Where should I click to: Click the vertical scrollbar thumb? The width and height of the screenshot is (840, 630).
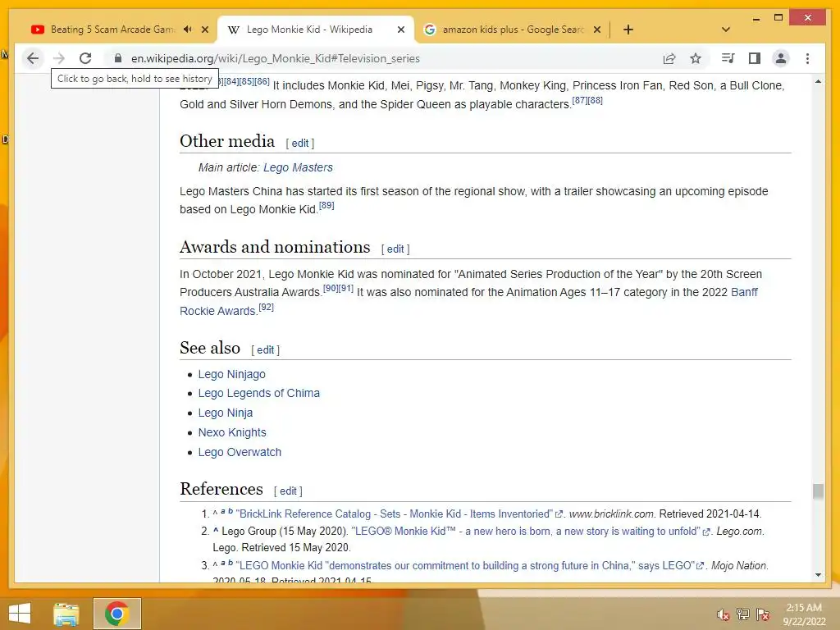818,491
